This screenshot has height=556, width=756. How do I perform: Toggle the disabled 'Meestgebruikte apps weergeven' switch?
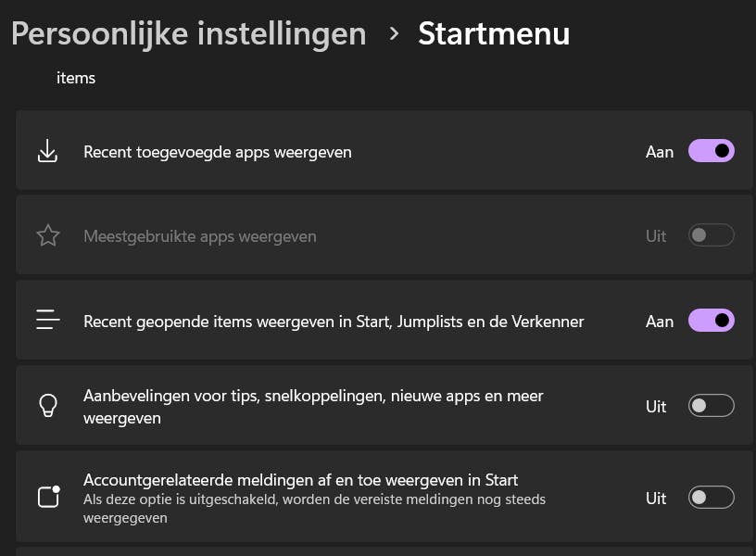click(711, 236)
